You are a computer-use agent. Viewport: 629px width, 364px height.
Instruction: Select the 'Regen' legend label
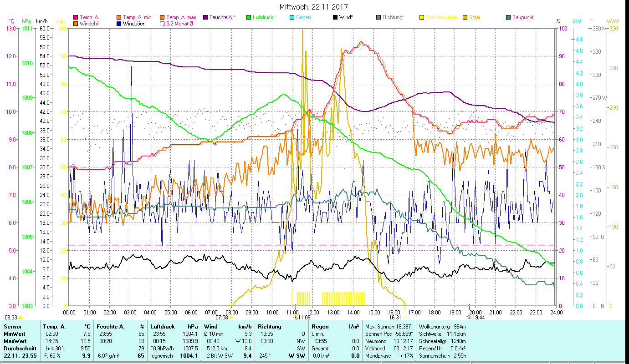303,17
